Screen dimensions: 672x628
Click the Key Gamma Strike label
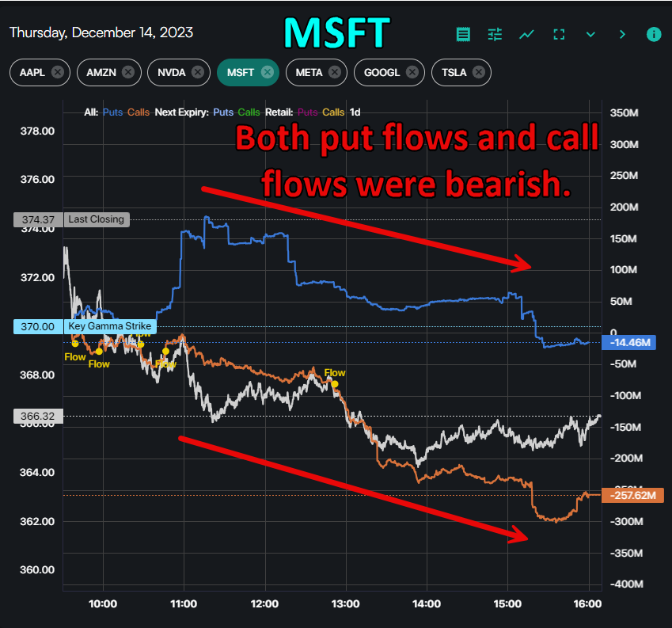click(x=110, y=326)
